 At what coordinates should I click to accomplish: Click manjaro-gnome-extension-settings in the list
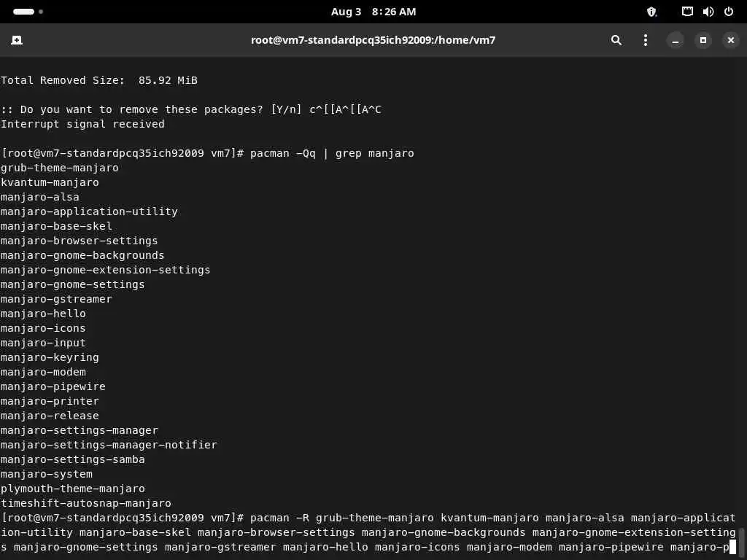coord(105,270)
